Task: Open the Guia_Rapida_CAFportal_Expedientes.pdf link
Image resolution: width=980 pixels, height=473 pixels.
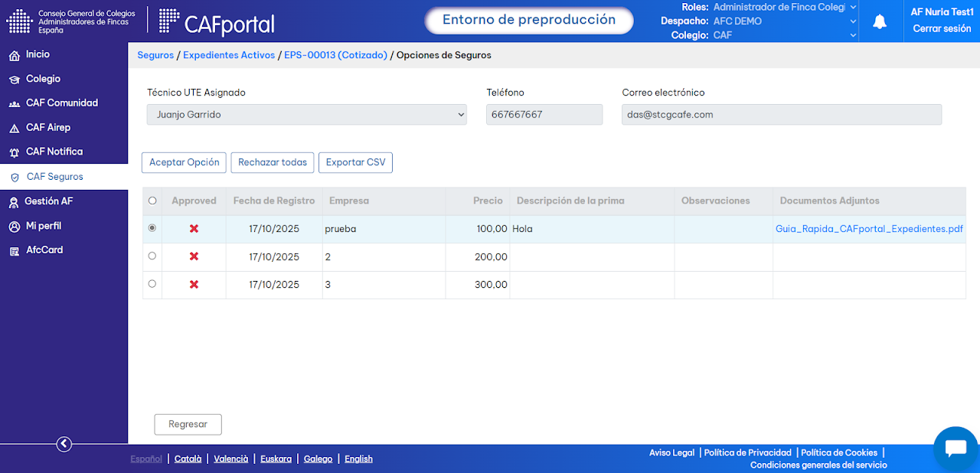Action: coord(869,229)
